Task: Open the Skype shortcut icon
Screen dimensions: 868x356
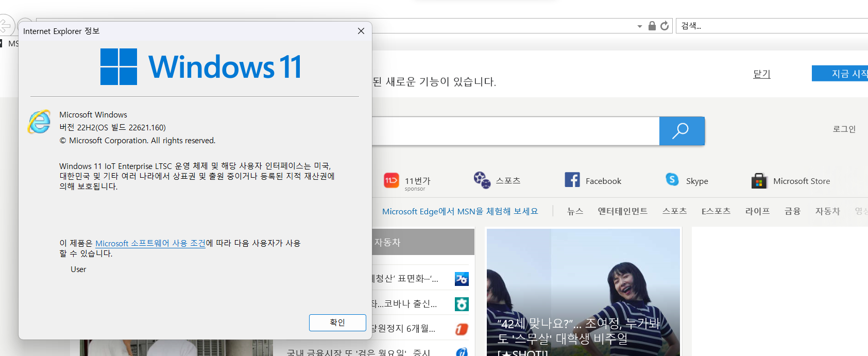Action: [672, 179]
